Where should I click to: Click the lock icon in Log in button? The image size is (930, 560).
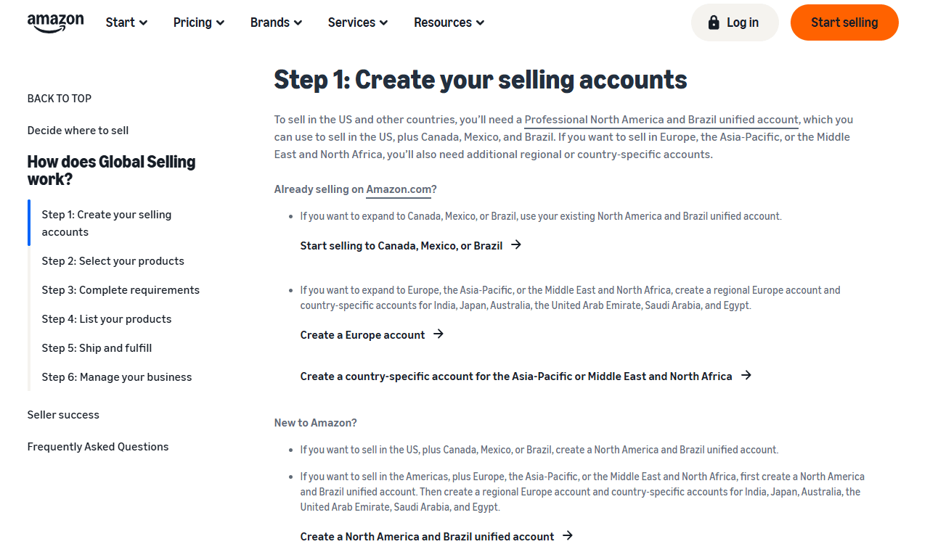pos(714,22)
